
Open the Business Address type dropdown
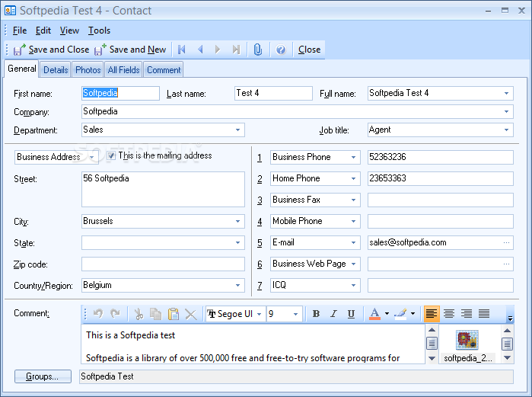tap(91, 157)
